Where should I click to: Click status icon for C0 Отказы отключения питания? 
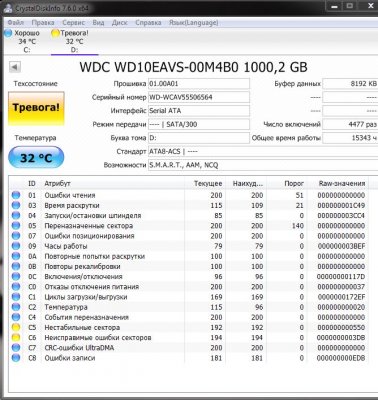pos(16,287)
